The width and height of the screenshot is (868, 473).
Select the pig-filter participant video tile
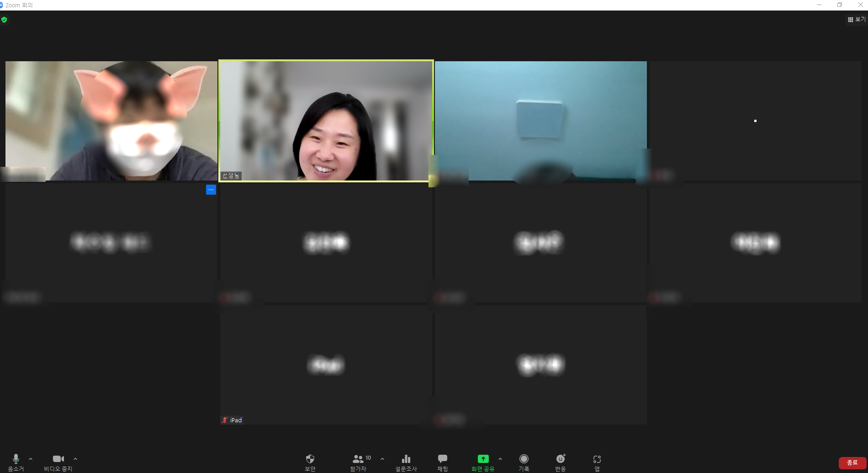pyautogui.click(x=111, y=121)
